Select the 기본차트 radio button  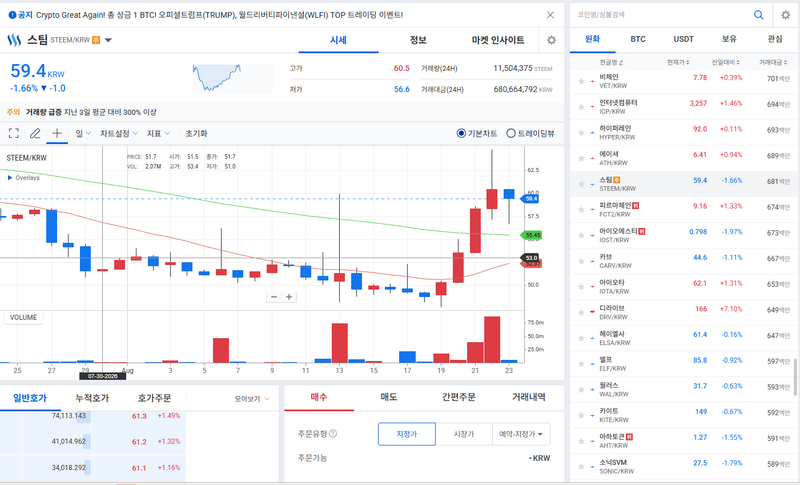pyautogui.click(x=461, y=133)
